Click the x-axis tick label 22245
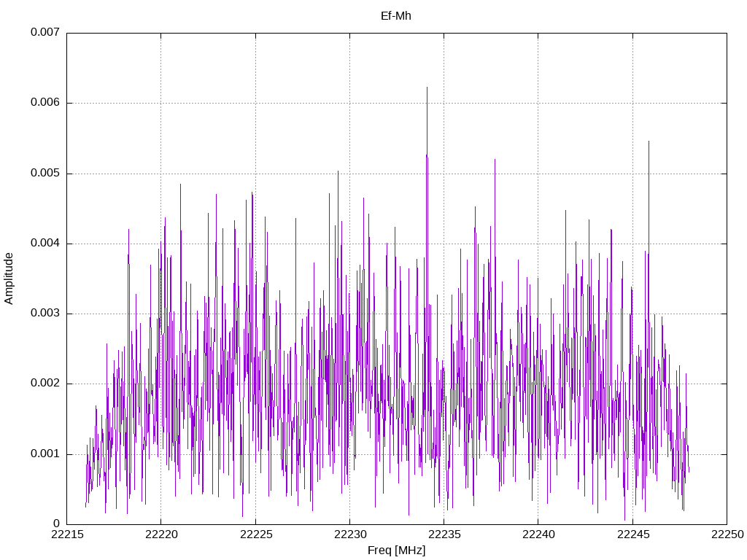Viewport: 747px width, 560px height. coord(632,534)
